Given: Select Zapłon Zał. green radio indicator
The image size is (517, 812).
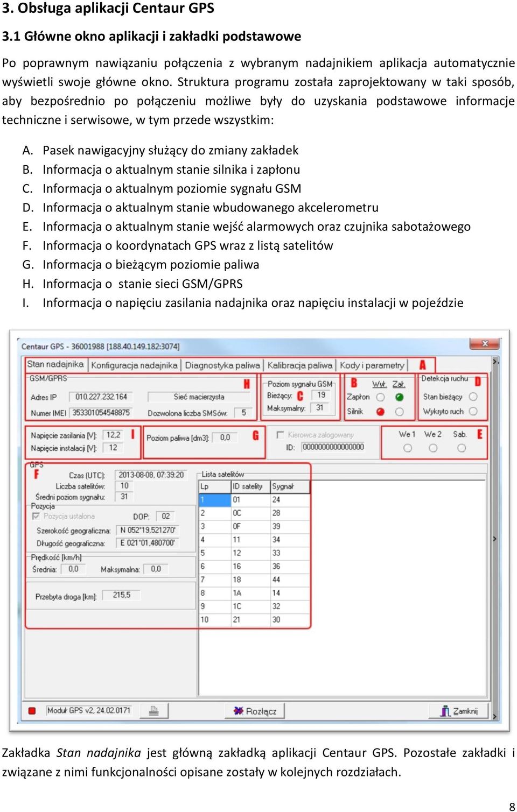Looking at the screenshot, I should 399,397.
